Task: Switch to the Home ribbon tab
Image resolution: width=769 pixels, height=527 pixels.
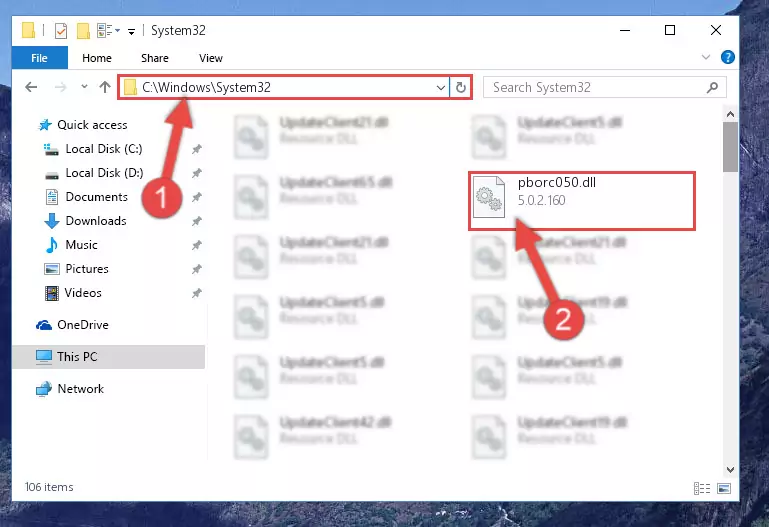Action: point(97,58)
